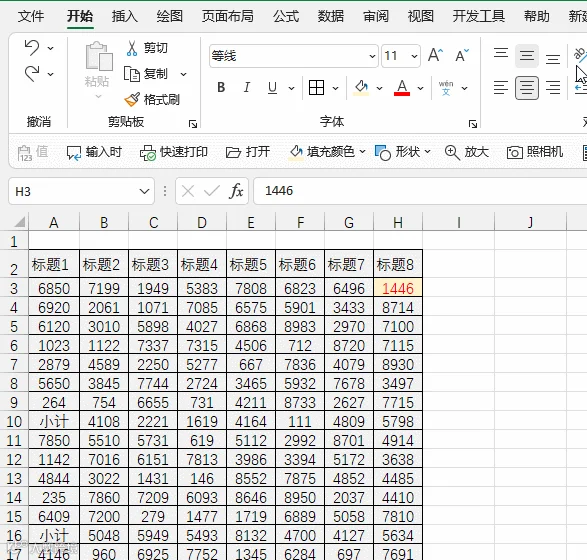Click the Copy button
The width and height of the screenshot is (587, 560).
(x=146, y=74)
